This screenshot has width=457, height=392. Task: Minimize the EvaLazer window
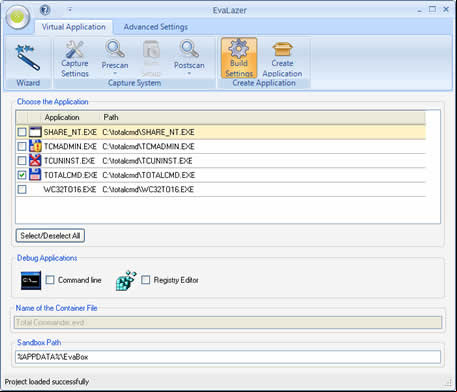pos(419,10)
